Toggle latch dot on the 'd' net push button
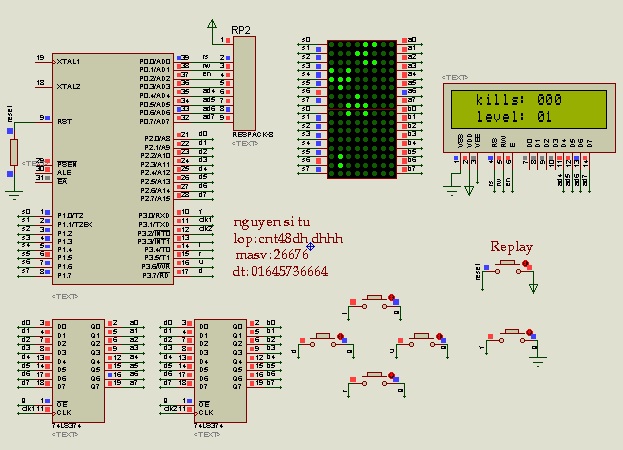This screenshot has width=623, height=450. tap(340, 336)
